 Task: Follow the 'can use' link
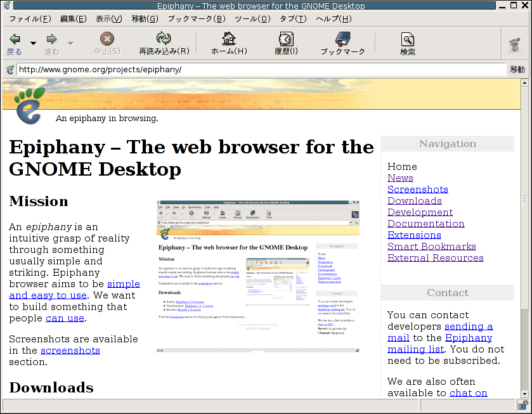tap(65, 318)
